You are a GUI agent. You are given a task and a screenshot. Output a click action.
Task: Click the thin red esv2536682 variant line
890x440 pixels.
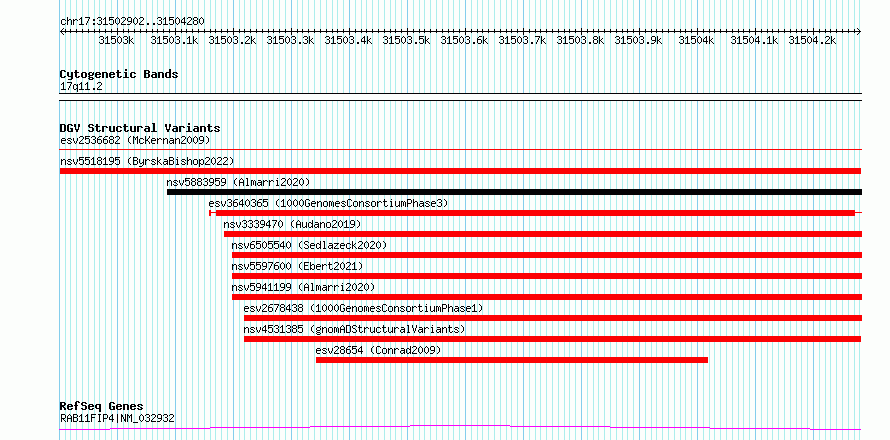(x=460, y=150)
